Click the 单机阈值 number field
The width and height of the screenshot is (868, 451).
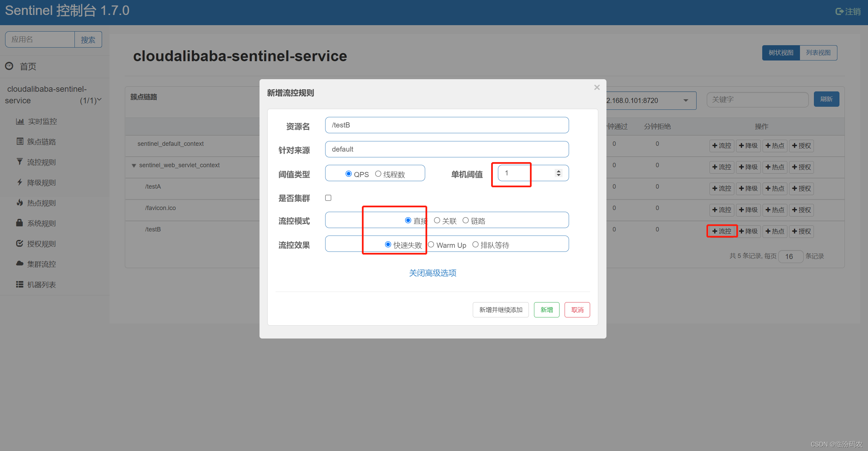(533, 173)
